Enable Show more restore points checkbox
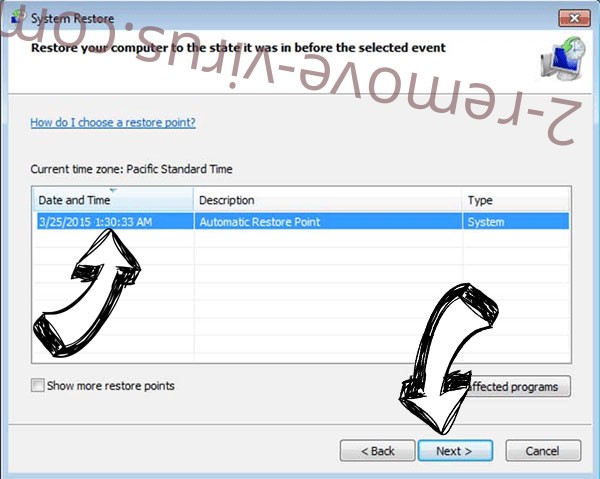Viewport: 600px width, 479px height. click(38, 385)
